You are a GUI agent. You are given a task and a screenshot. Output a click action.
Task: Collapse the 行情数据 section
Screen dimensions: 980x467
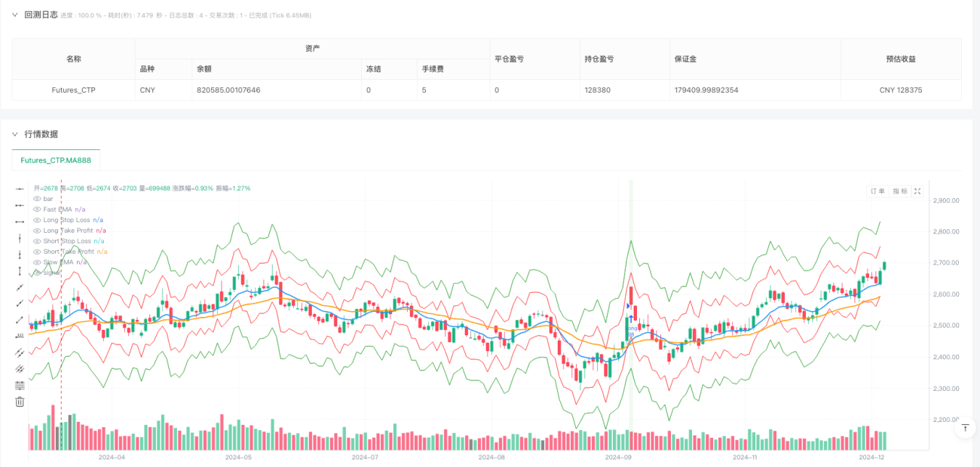pos(14,134)
